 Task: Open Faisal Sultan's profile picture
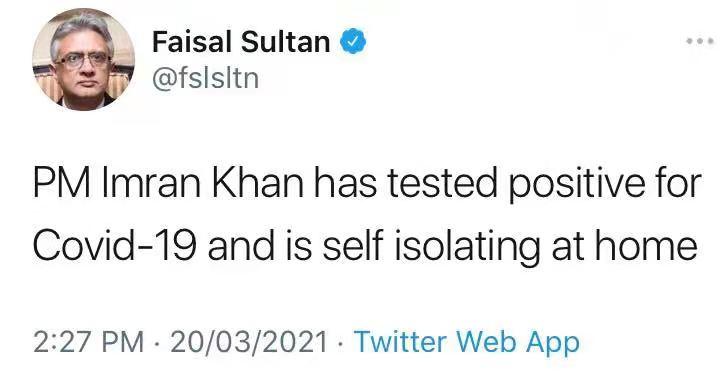[x=84, y=59]
